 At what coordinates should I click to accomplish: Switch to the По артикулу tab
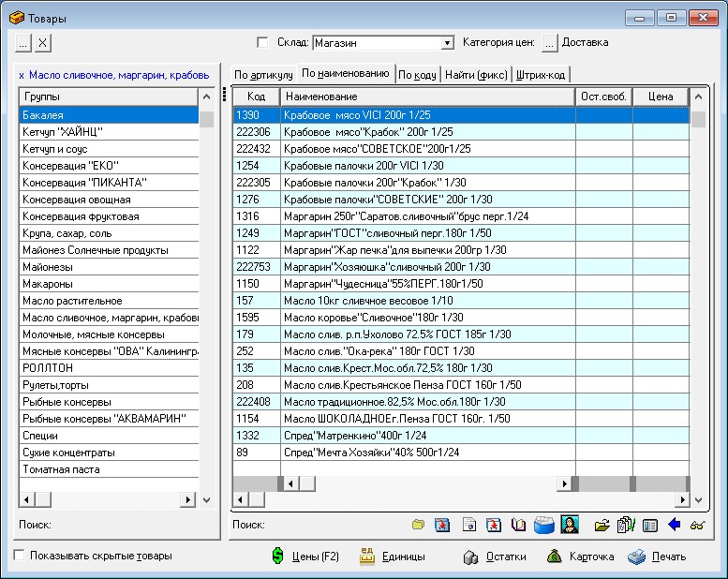point(263,75)
